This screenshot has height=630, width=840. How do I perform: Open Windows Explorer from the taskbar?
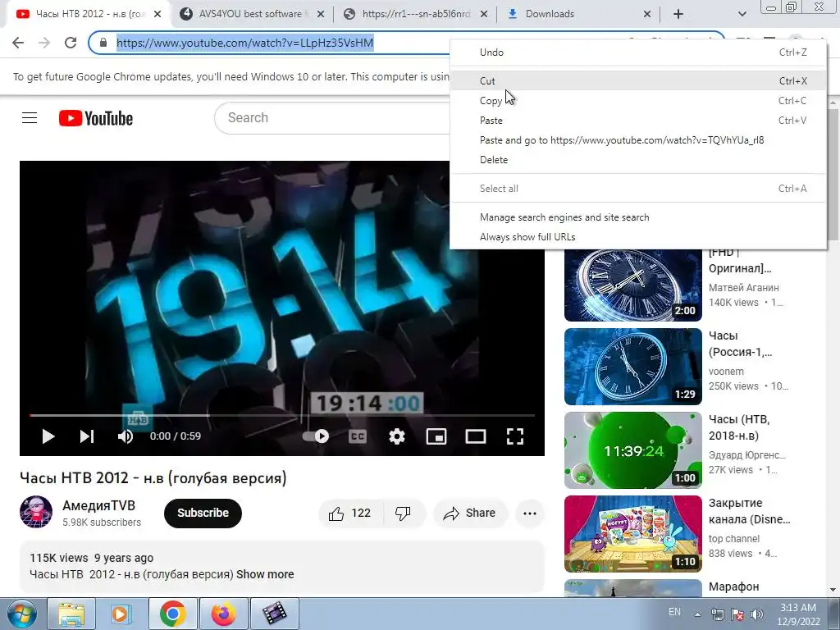tap(71, 614)
